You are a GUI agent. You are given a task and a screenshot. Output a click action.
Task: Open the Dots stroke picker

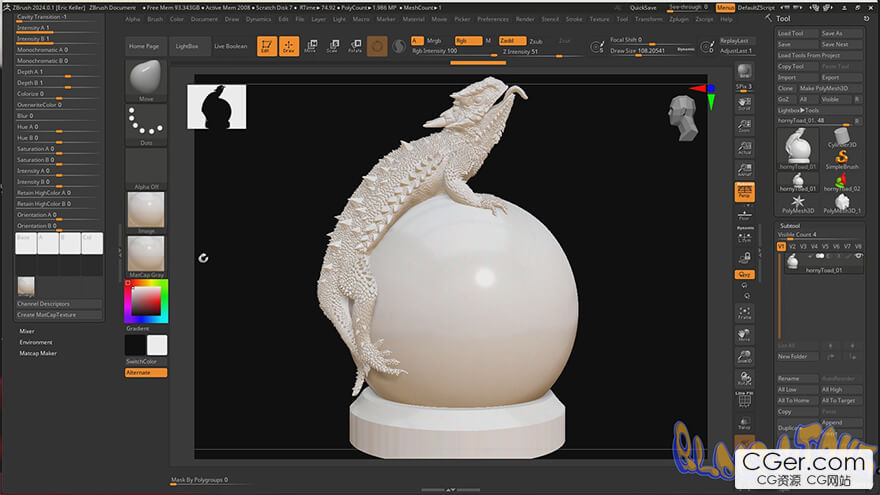tap(146, 125)
